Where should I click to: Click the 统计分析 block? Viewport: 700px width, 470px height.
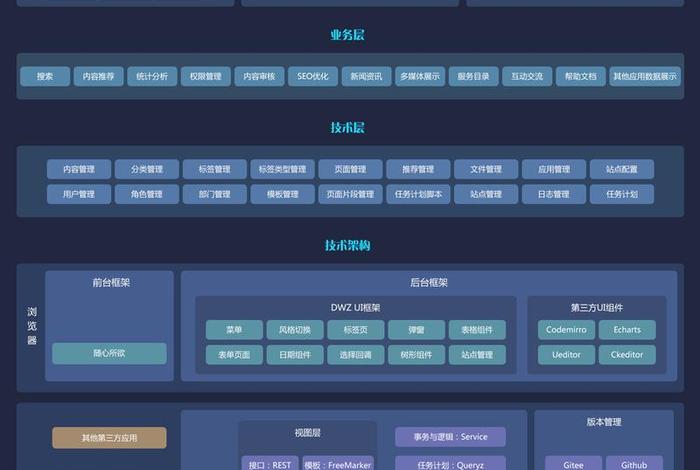[x=152, y=76]
